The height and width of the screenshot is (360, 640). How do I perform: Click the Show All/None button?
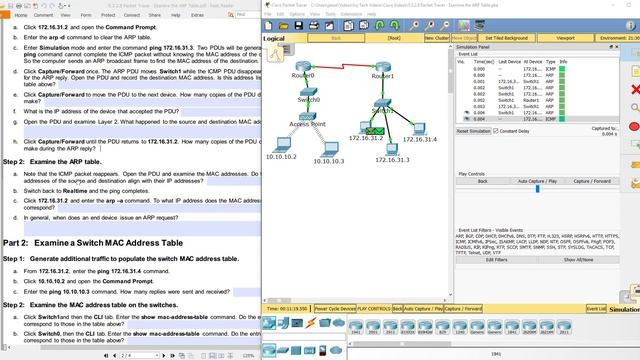578,260
